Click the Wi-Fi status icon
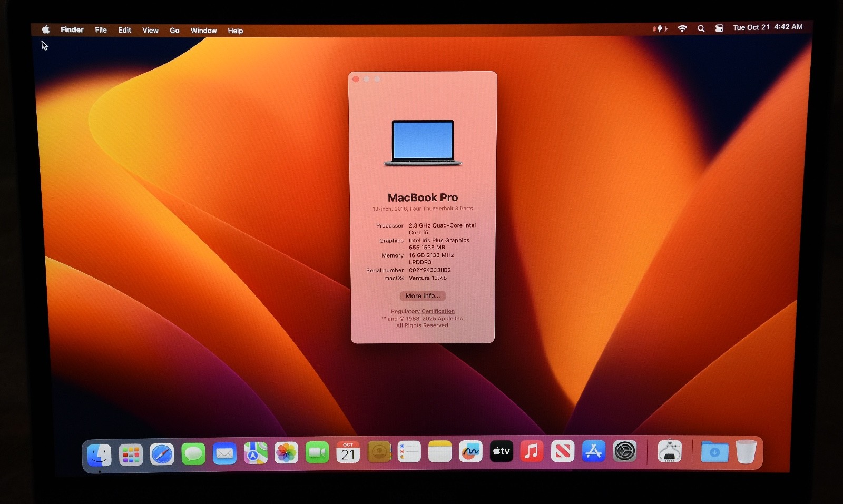Image resolution: width=843 pixels, height=504 pixels. [682, 28]
